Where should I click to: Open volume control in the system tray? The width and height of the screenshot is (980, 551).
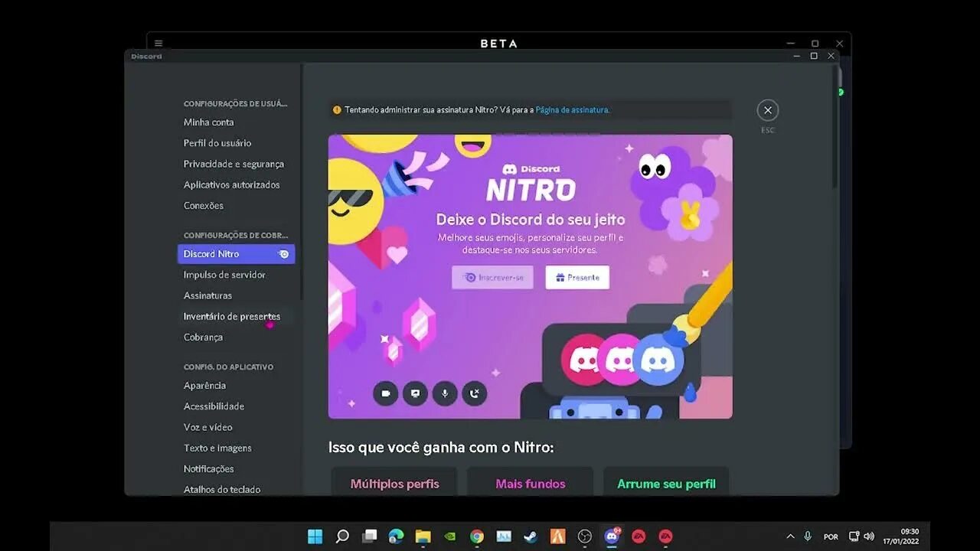coord(869,536)
